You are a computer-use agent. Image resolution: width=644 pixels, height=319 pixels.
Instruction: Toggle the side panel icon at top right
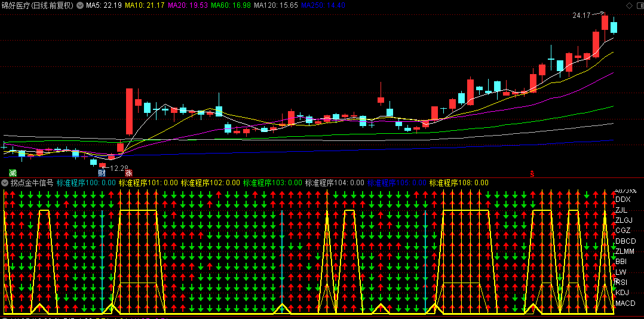(x=640, y=6)
